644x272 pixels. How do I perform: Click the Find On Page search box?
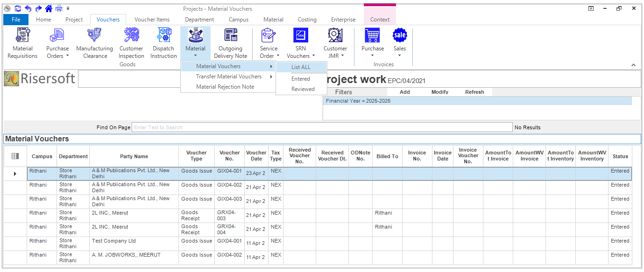(x=322, y=127)
